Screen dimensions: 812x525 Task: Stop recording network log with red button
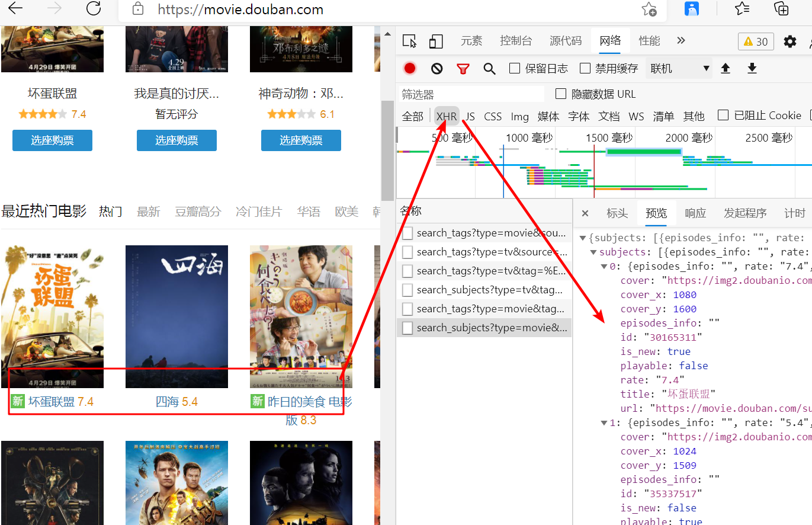pos(410,68)
